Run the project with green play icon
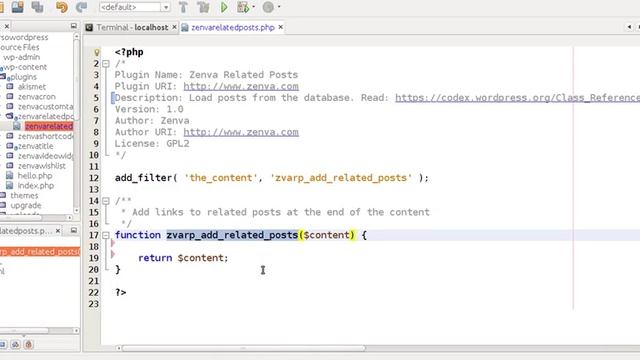 click(x=224, y=7)
